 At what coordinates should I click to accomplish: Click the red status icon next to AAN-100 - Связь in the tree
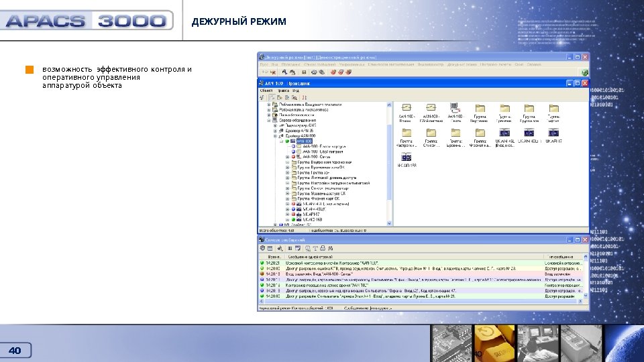click(293, 157)
